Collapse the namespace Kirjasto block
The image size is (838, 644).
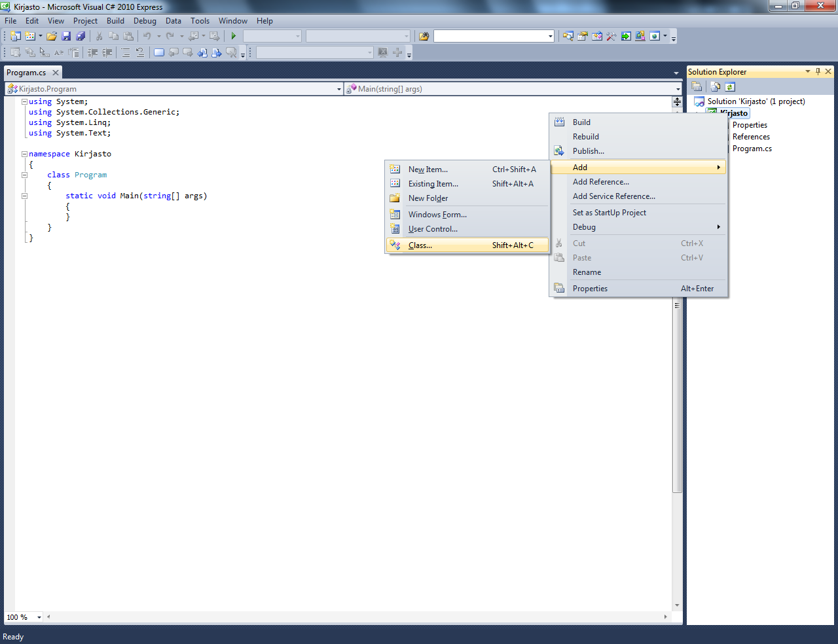pos(24,154)
